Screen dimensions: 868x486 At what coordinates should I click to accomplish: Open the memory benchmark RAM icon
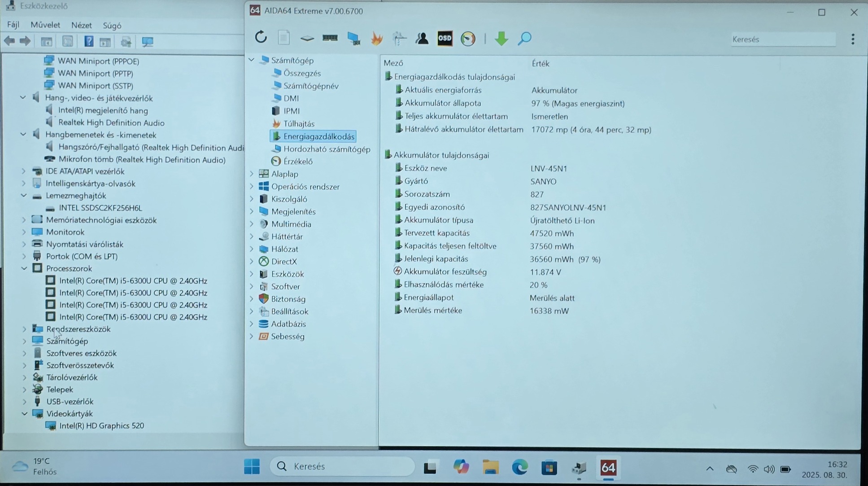coord(330,38)
